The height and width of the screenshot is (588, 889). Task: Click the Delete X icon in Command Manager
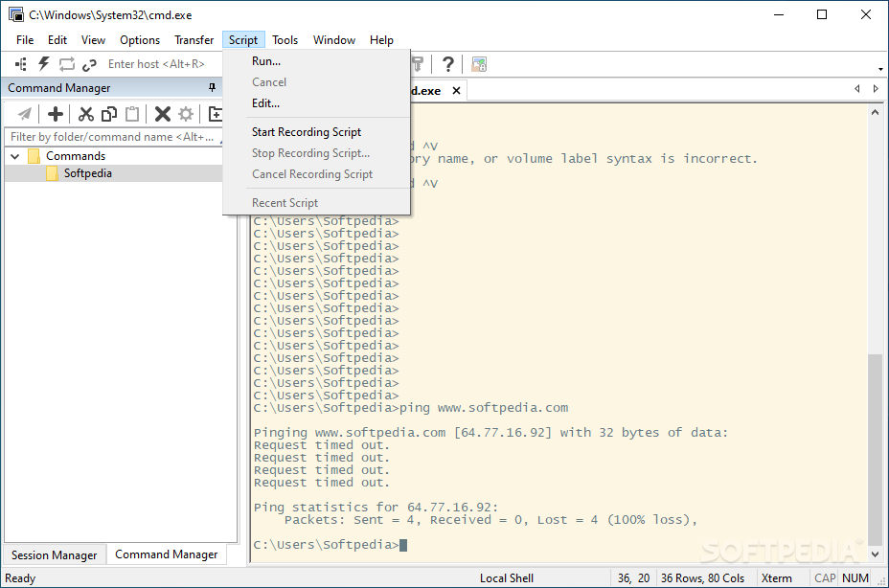pos(163,114)
